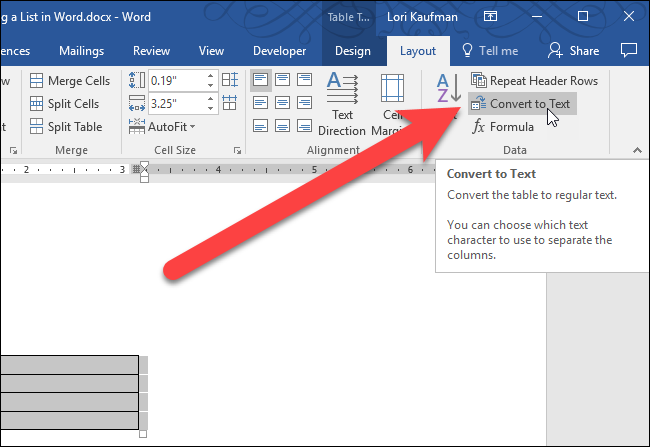Viewport: 650px width, 447px height.
Task: Split the selected cells
Action: click(x=66, y=104)
